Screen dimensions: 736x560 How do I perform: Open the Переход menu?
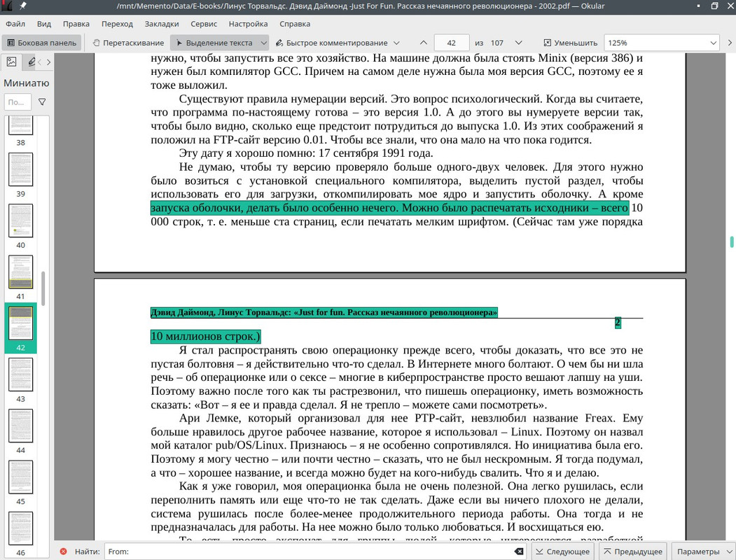pos(117,24)
